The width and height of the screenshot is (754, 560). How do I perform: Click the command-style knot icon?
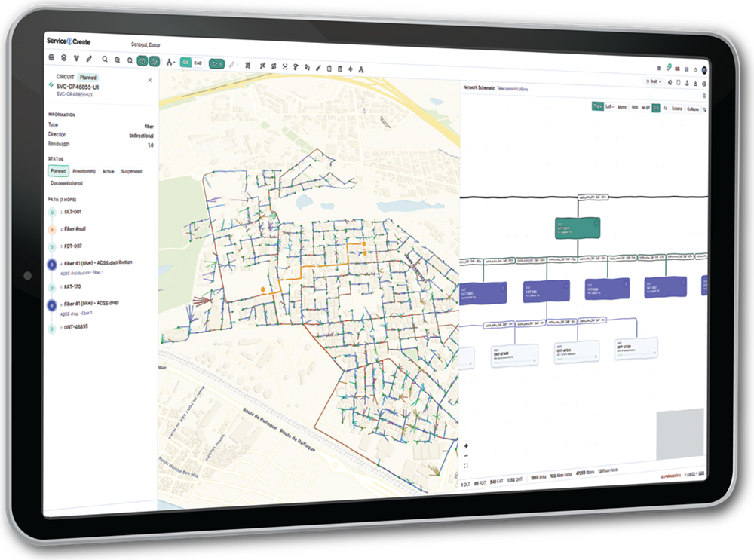tap(247, 65)
